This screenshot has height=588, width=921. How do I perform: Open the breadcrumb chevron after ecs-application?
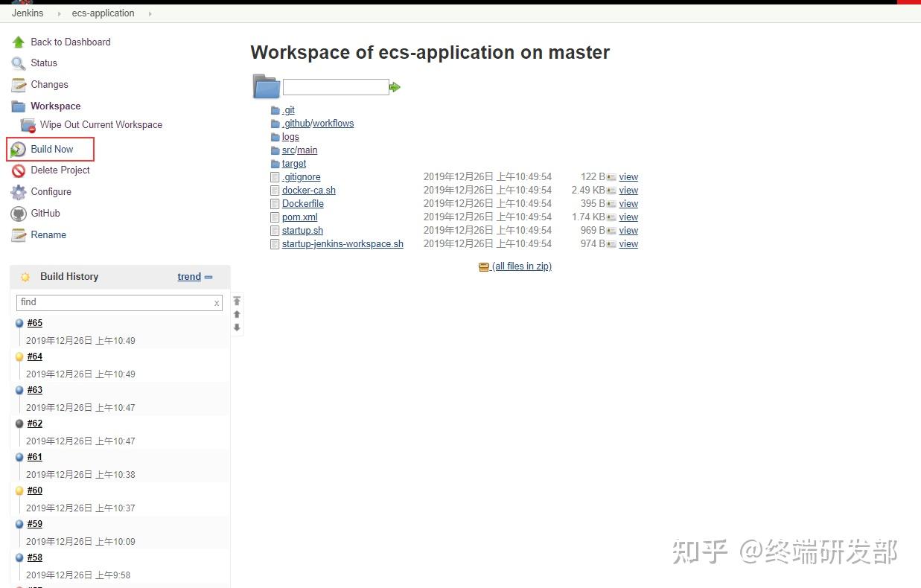point(149,13)
